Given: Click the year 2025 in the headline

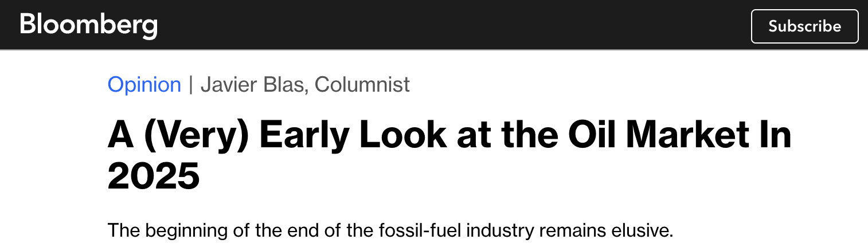Looking at the screenshot, I should [154, 177].
